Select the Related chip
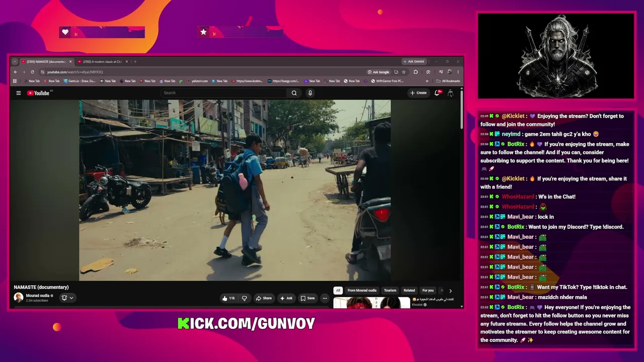The image size is (644, 362). (x=409, y=291)
